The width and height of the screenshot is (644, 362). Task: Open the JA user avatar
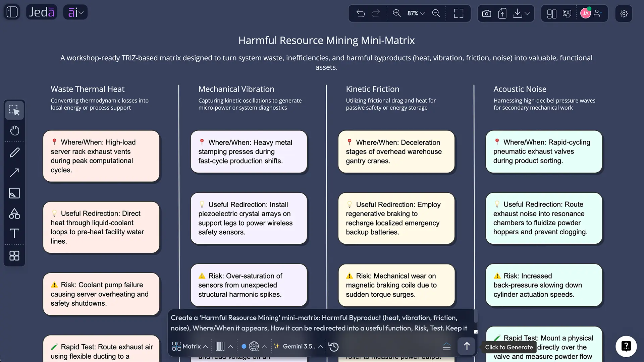point(586,13)
